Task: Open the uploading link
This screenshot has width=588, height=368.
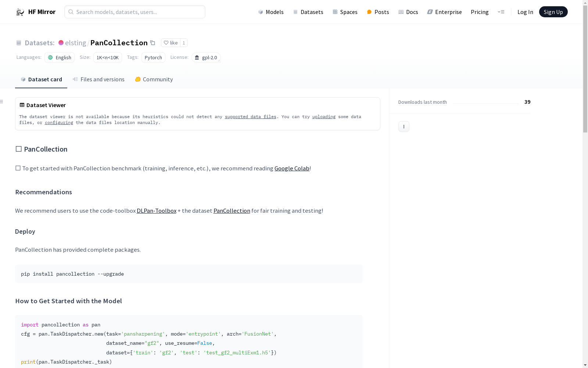Action: pyautogui.click(x=324, y=117)
